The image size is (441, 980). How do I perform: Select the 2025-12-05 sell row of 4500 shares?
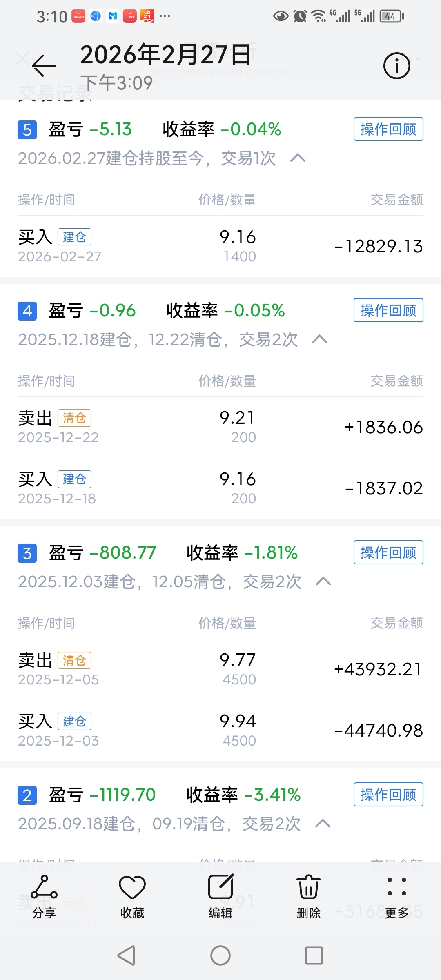[x=220, y=669]
